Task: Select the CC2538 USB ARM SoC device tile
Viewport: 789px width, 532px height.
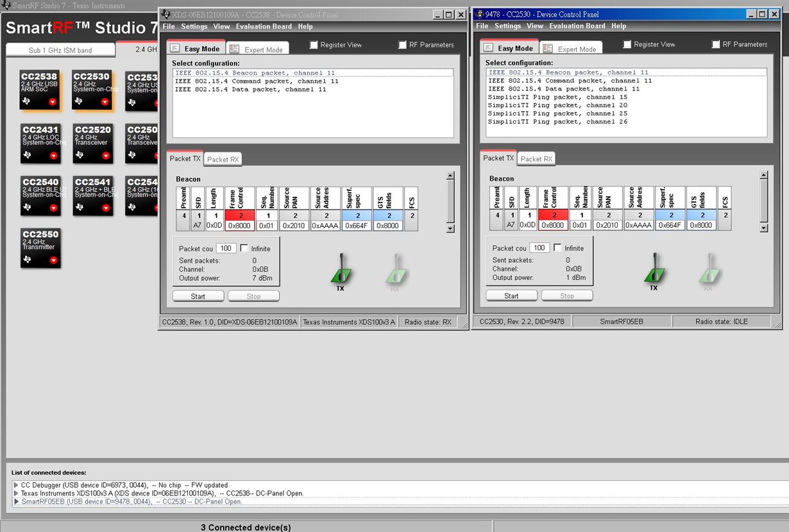Action: 39,90
